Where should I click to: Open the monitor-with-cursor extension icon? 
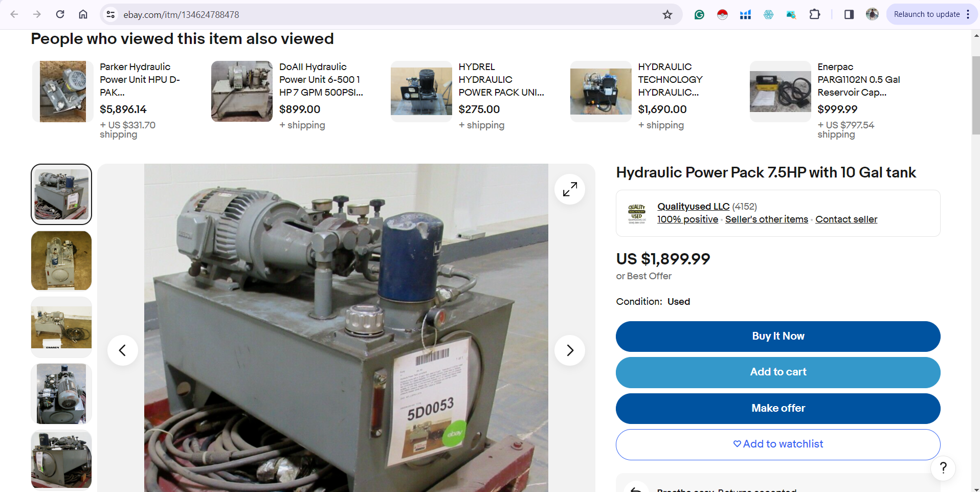[x=791, y=14]
